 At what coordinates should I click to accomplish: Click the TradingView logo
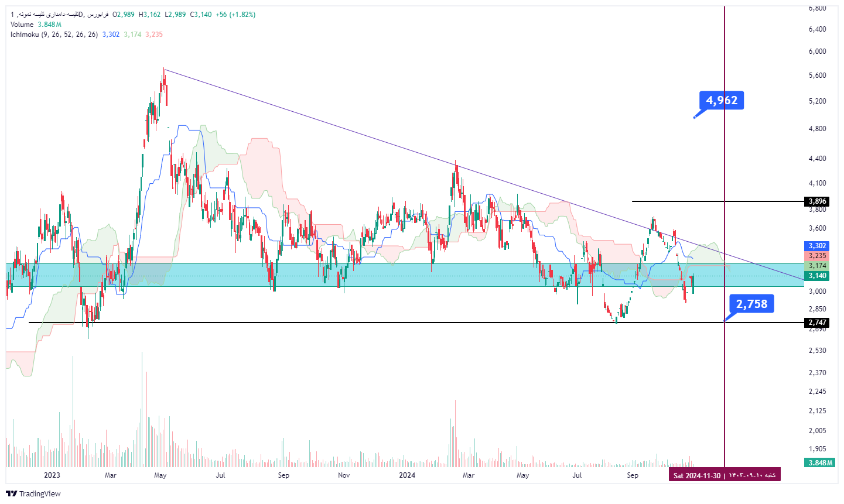(x=33, y=493)
